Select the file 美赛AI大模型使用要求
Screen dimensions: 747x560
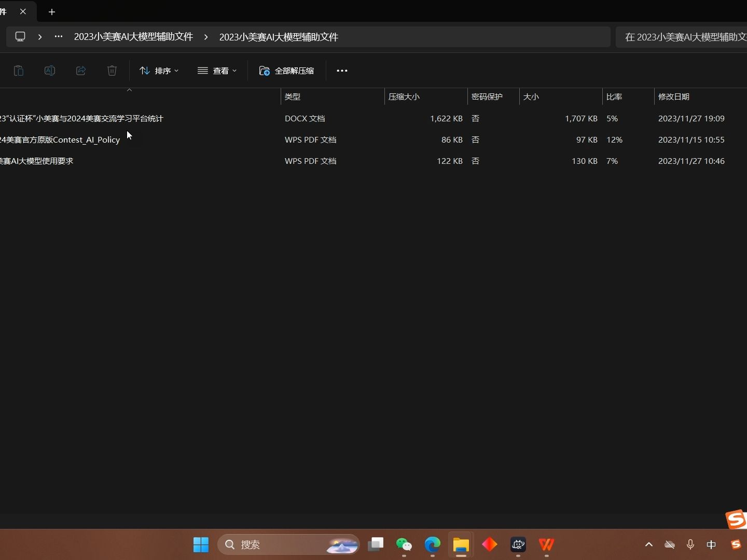click(36, 161)
